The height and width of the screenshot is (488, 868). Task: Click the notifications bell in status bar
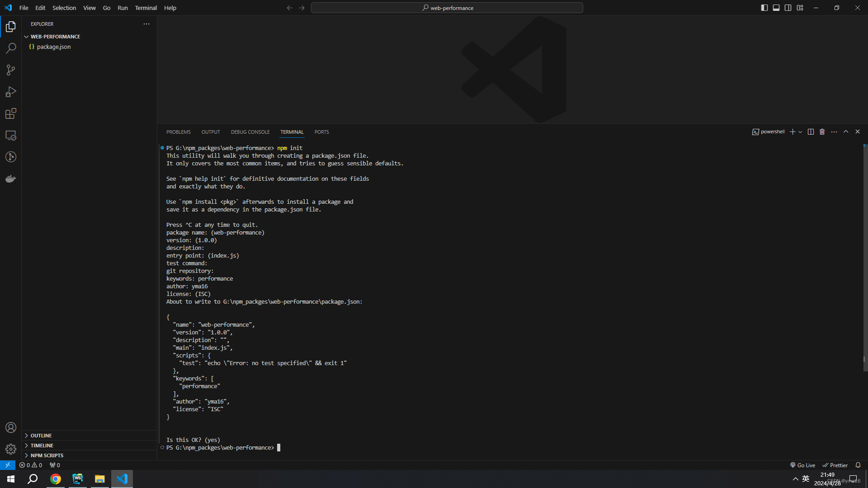[x=858, y=465]
